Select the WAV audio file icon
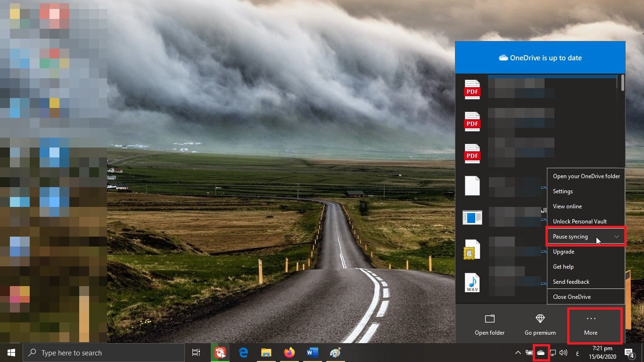The height and width of the screenshot is (362, 644). coord(472,282)
